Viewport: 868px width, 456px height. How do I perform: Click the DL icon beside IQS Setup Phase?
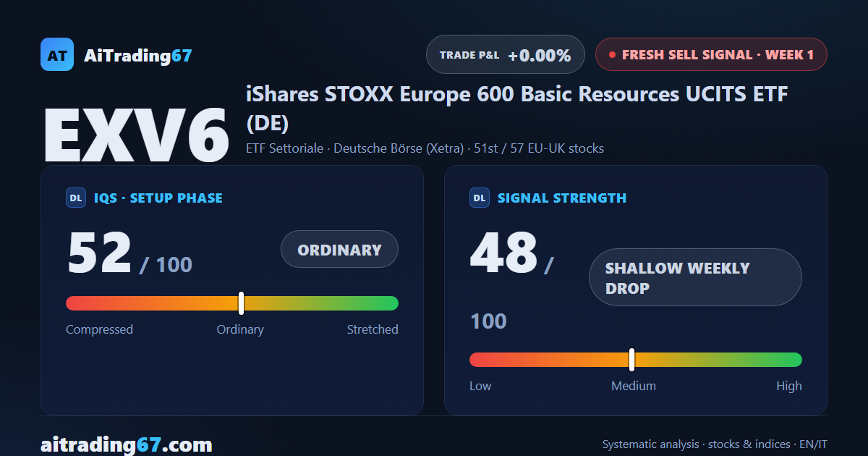[76, 198]
